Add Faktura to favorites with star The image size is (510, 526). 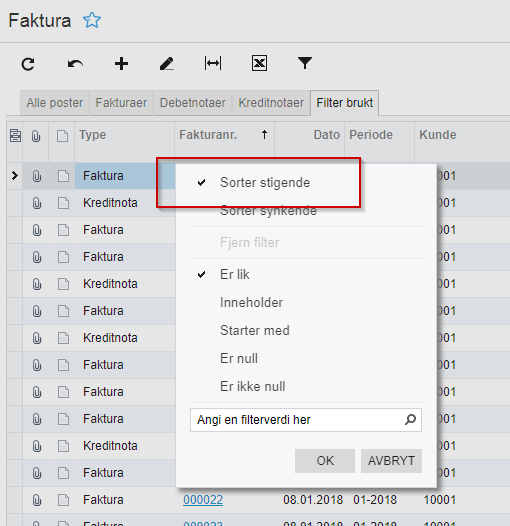[92, 20]
